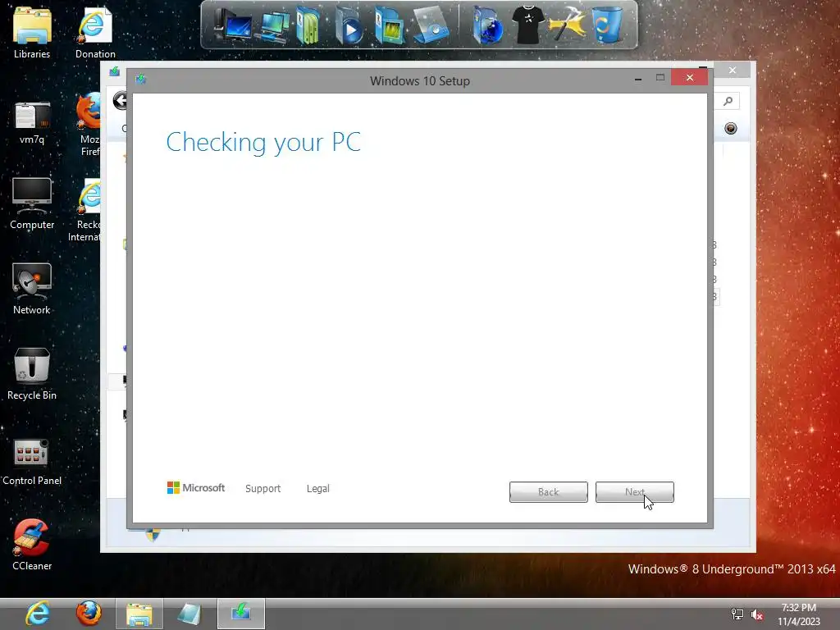This screenshot has height=630, width=840.
Task: Click the blue book icon in taskbar
Action: (190, 614)
